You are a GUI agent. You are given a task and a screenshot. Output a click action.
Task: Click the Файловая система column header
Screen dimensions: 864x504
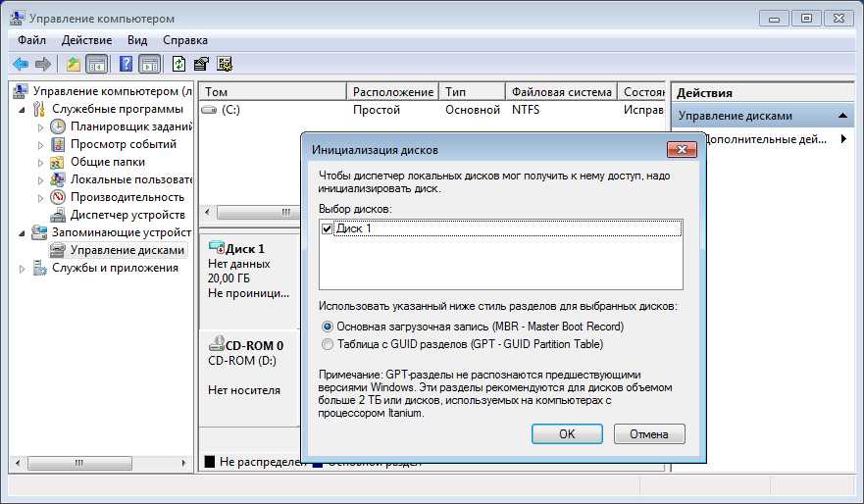pos(561,92)
